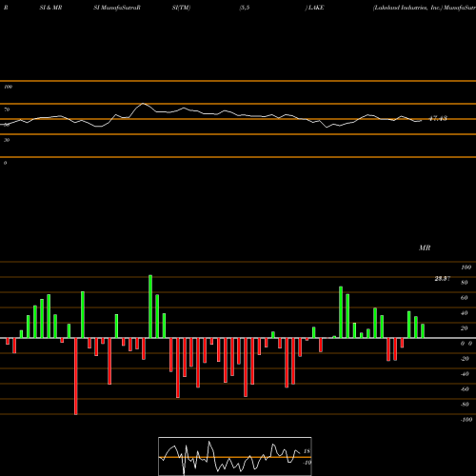Click the RSI value 47.43 label
476x476 pixels.
click(438, 118)
